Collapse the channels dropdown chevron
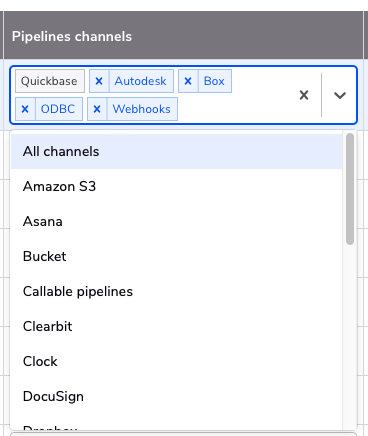Viewport: 368px width, 436px height. tap(340, 95)
